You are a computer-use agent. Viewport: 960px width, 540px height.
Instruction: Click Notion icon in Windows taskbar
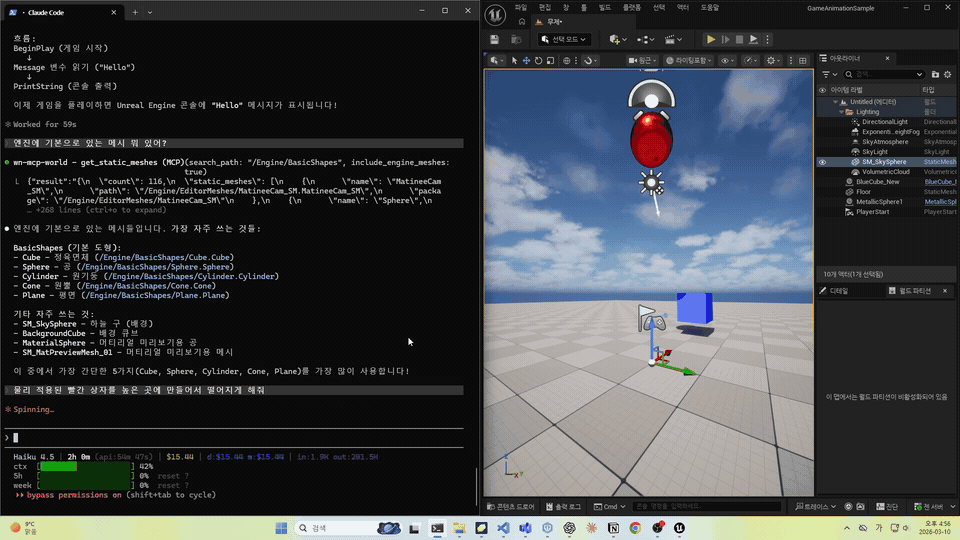(x=613, y=528)
